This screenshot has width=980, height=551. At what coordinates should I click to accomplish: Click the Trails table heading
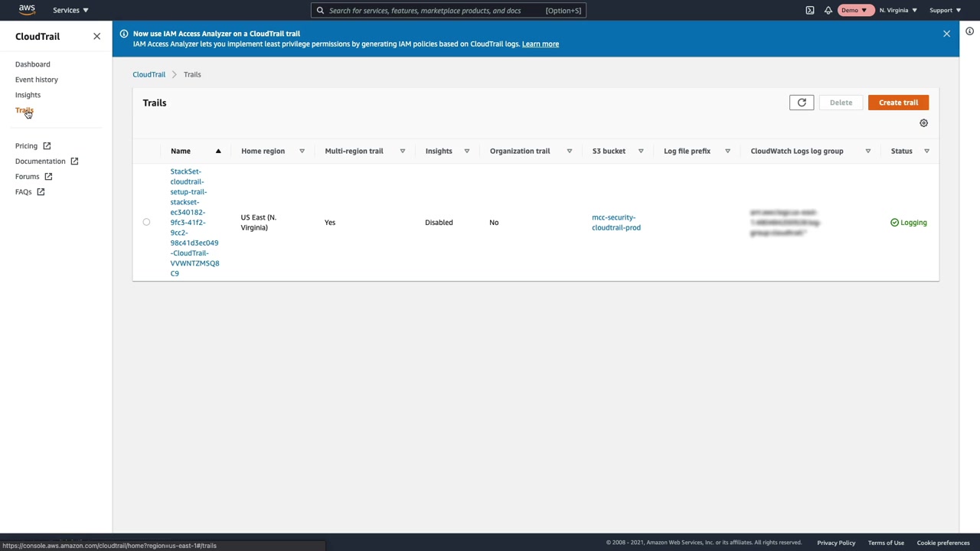155,103
